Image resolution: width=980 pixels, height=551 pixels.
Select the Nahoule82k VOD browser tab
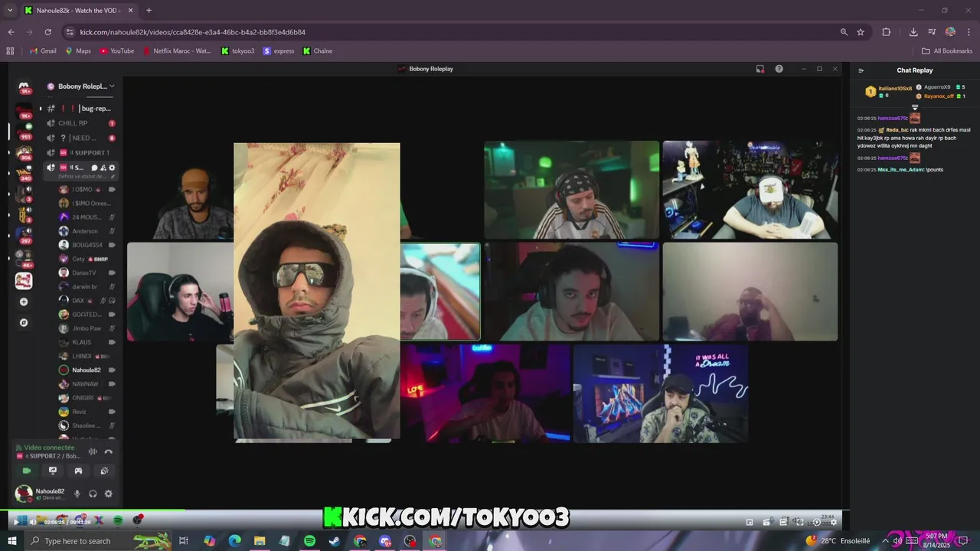(79, 11)
